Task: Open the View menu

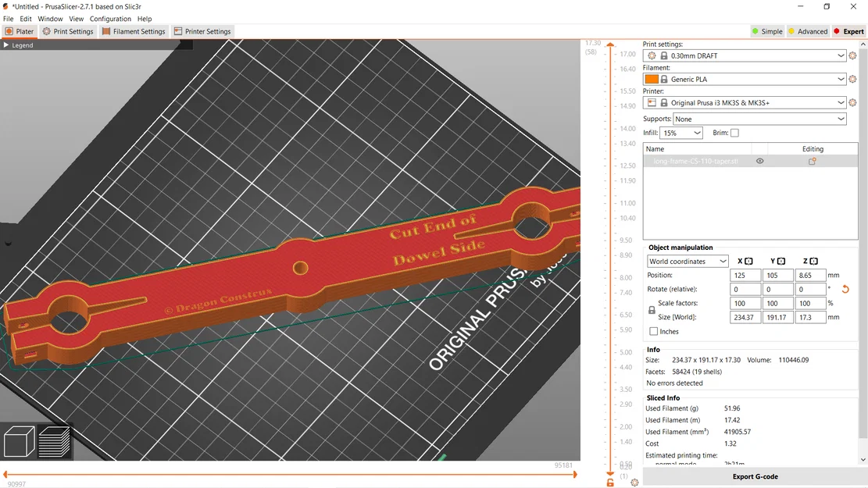Action: click(77, 19)
